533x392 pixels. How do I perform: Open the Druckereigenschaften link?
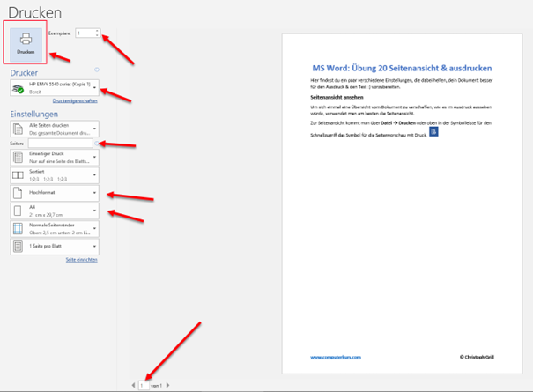tap(74, 102)
